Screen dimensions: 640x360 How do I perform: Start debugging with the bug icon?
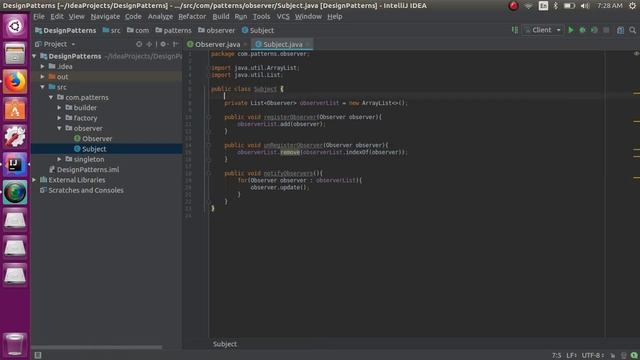[582, 30]
